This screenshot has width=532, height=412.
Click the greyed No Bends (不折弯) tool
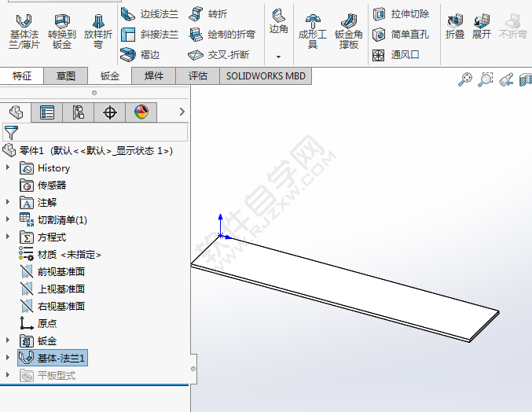pos(512,27)
